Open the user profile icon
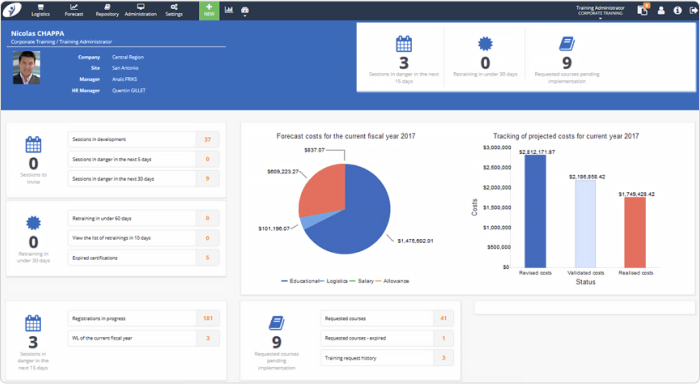 click(661, 10)
